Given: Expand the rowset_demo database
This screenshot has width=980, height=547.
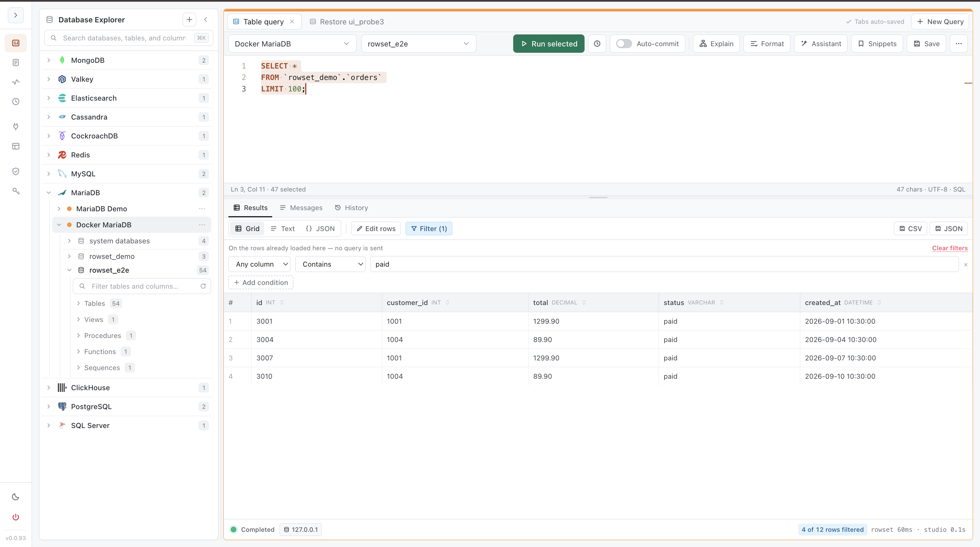Looking at the screenshot, I should click(x=69, y=257).
